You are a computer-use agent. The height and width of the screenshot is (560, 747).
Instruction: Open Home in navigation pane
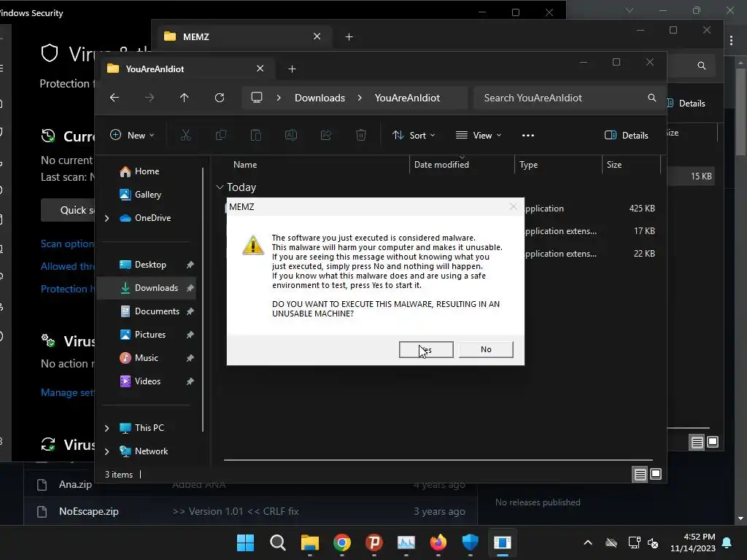point(147,171)
